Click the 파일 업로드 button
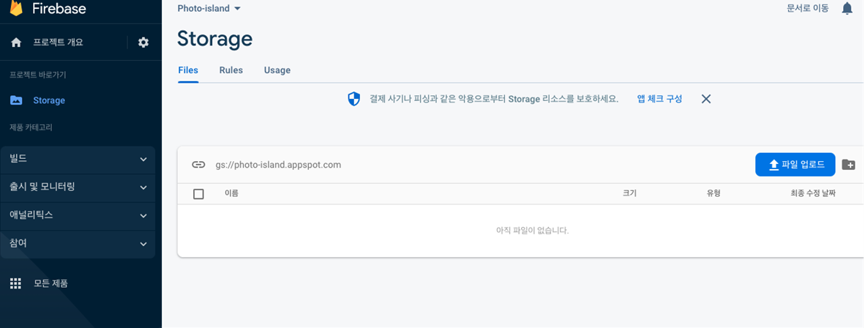The image size is (868, 328). click(795, 165)
